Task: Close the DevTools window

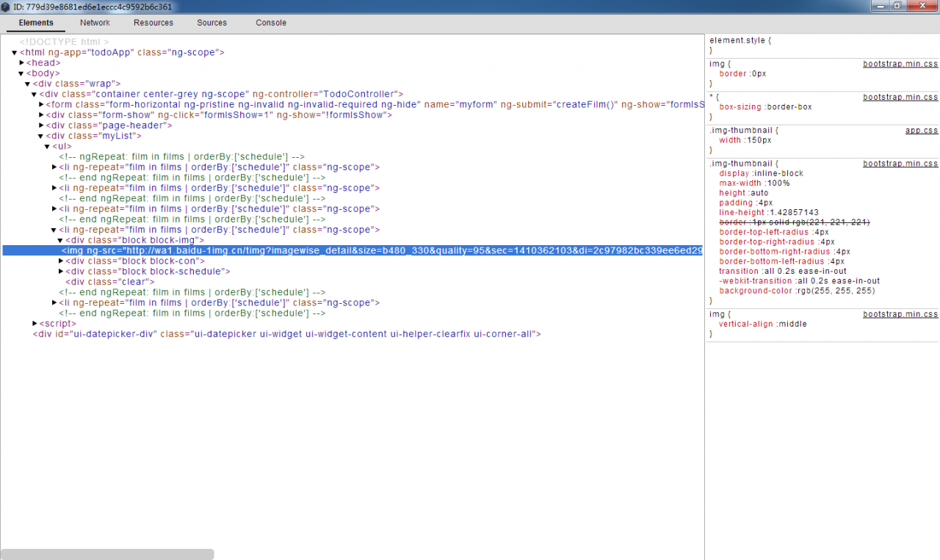Action: click(x=922, y=6)
